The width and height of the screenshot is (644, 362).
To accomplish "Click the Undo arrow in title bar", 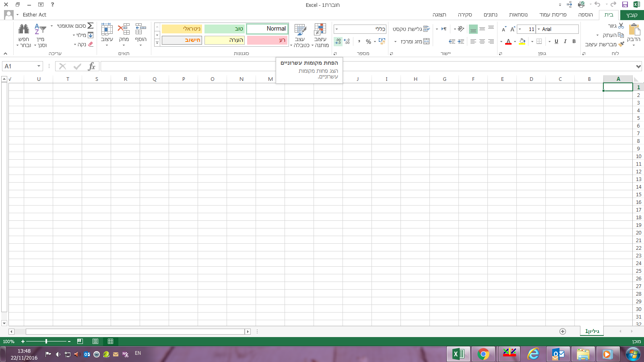I will point(597,5).
